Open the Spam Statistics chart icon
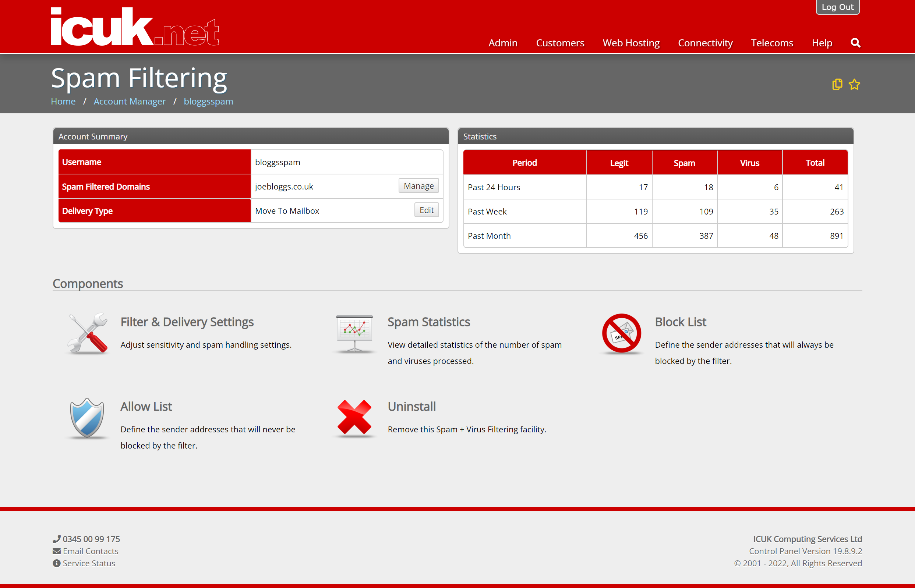 [354, 334]
